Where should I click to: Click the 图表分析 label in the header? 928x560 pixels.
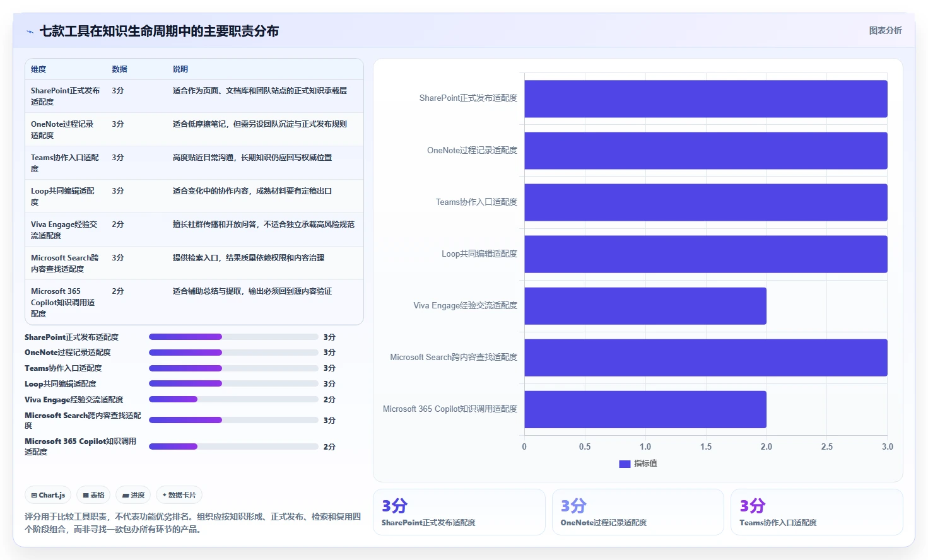(885, 30)
